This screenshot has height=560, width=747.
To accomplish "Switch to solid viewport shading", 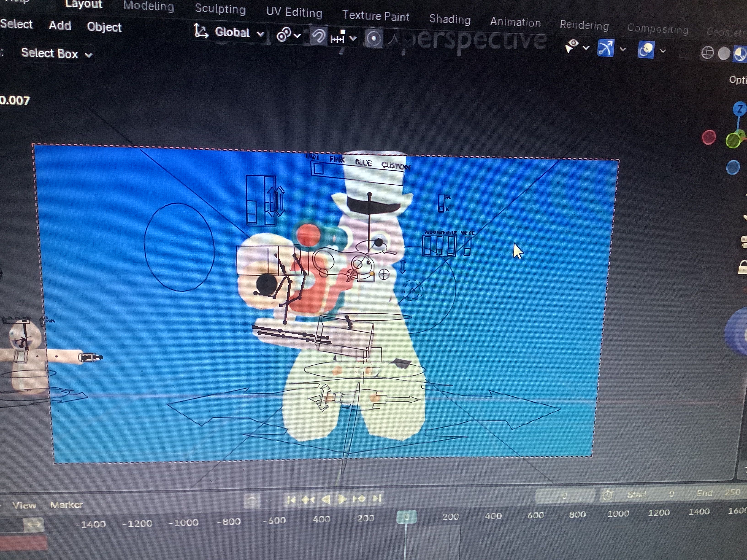I will click(724, 54).
